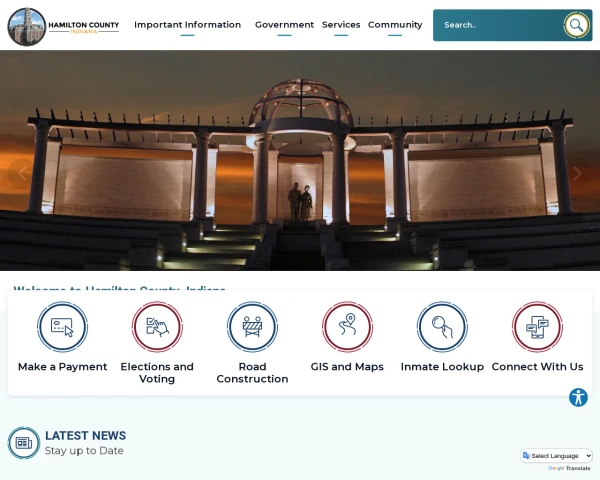
Task: Click the Inmate Lookup label
Action: (x=442, y=367)
